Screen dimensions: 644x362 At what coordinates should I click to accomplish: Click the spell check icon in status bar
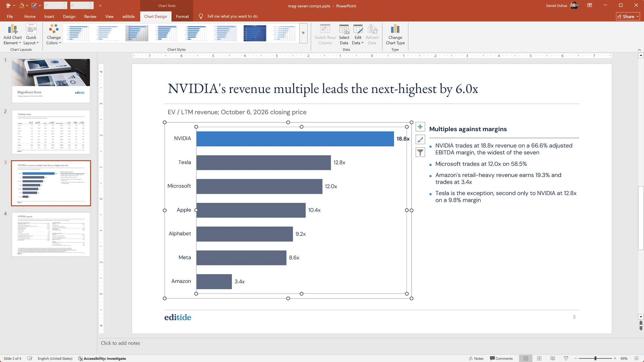pos(30,358)
